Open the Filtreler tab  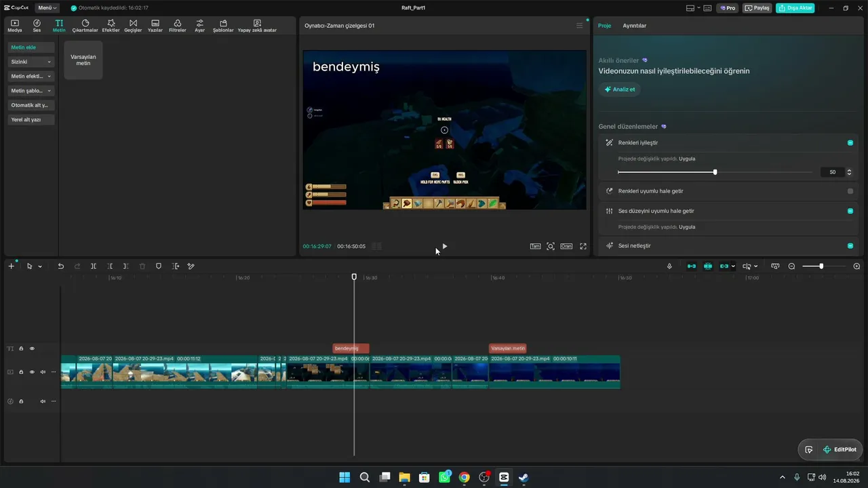coord(178,26)
